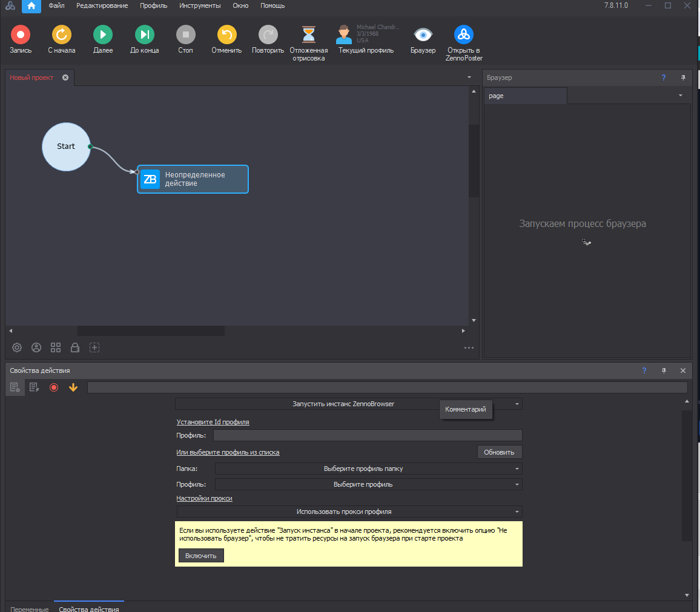Click properties panel scroll down arrow
The height and width of the screenshot is (612, 700).
(687, 594)
